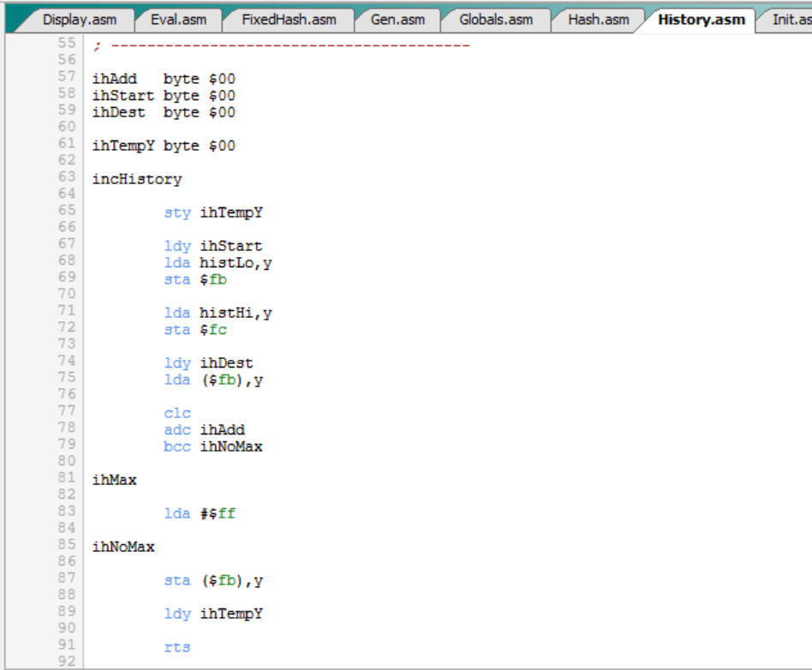The height and width of the screenshot is (670, 812).
Task: Click the 'bcc ihNoMax' instruction
Action: [213, 446]
